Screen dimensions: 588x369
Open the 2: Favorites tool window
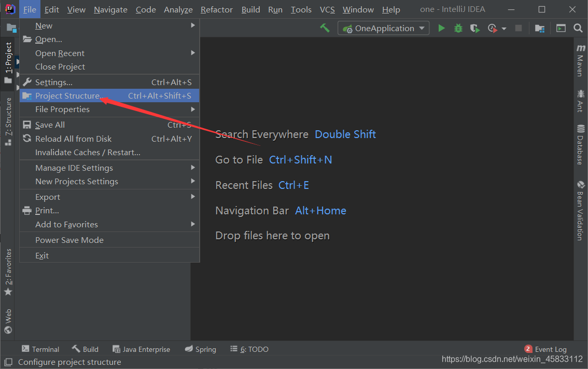8,272
